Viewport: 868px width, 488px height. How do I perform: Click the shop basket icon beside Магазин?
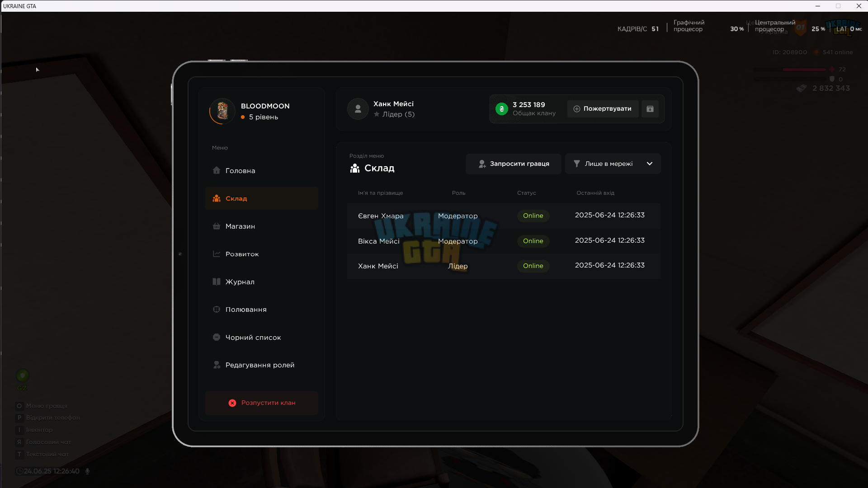click(x=217, y=226)
